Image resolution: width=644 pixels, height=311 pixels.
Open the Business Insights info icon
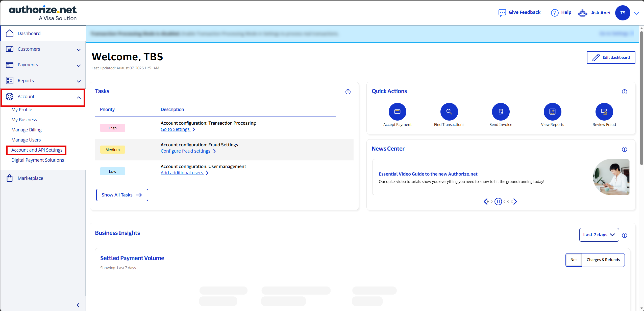[x=625, y=235]
